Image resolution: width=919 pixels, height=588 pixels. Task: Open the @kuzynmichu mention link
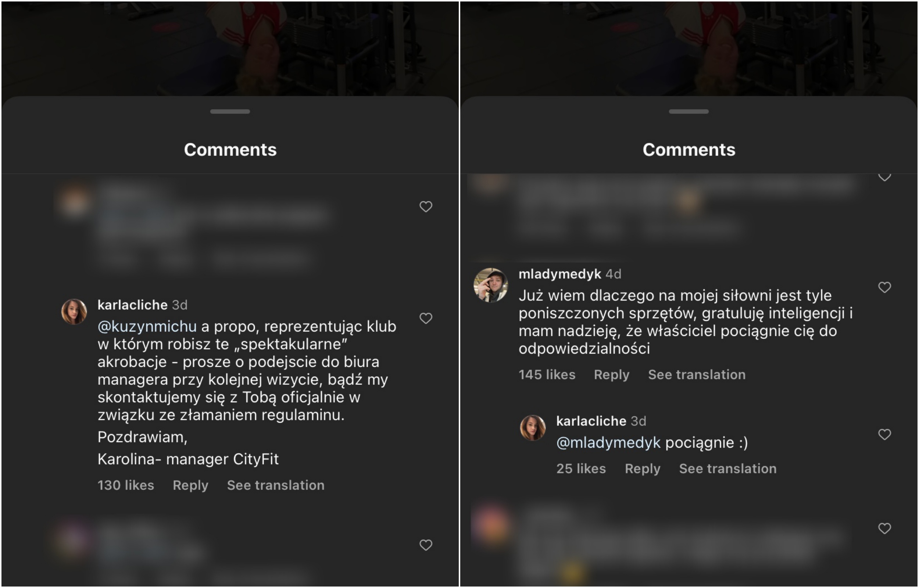[147, 326]
